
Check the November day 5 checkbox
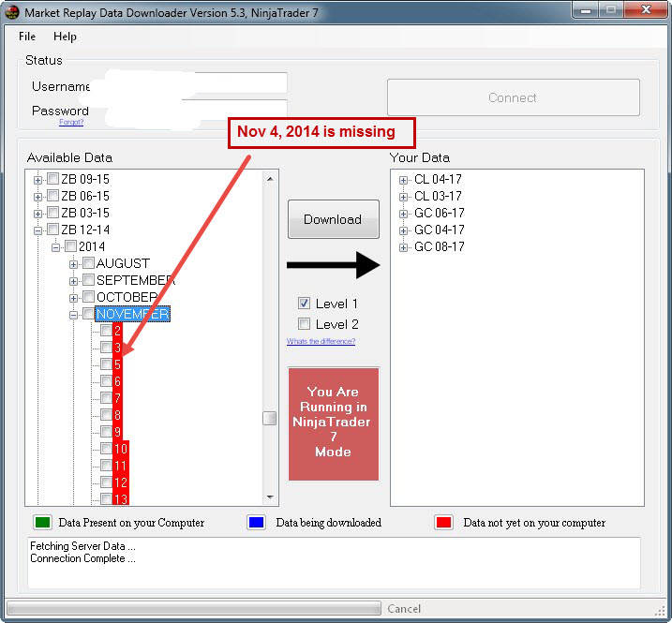coord(106,364)
